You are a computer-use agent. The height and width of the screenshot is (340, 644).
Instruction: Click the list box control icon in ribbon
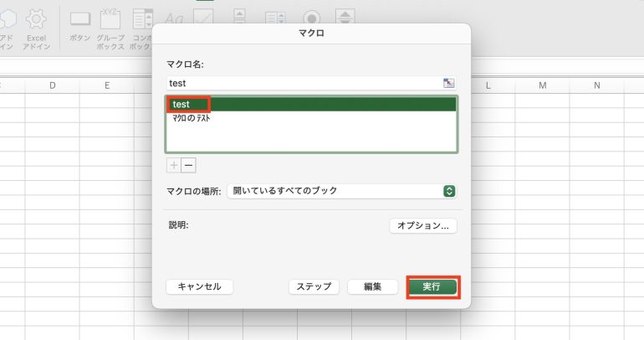tap(275, 18)
